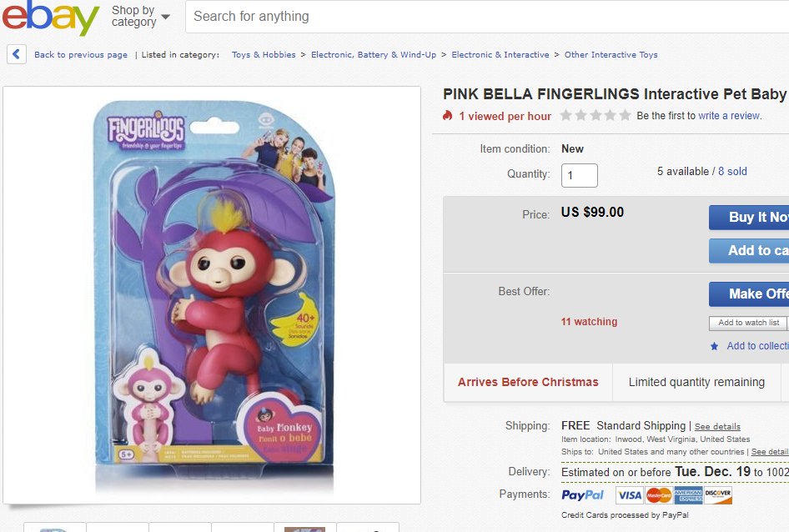789x532 pixels.
Task: Open Electronic, Battery & Wind-Up breadcrumb
Action: pos(374,55)
